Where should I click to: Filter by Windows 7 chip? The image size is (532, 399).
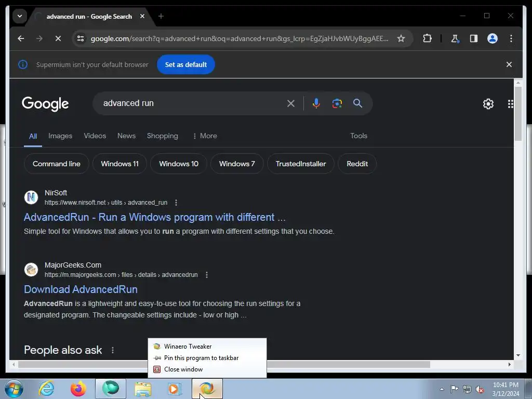237,164
